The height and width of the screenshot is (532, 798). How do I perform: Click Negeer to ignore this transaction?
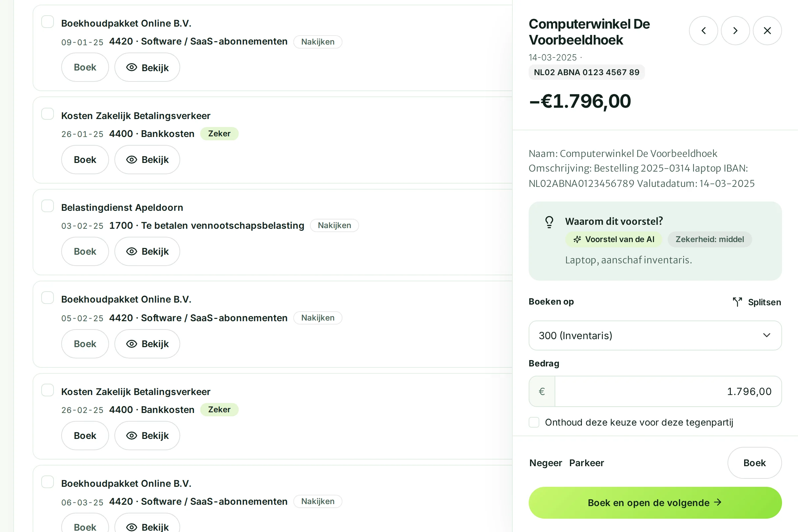coord(546,463)
